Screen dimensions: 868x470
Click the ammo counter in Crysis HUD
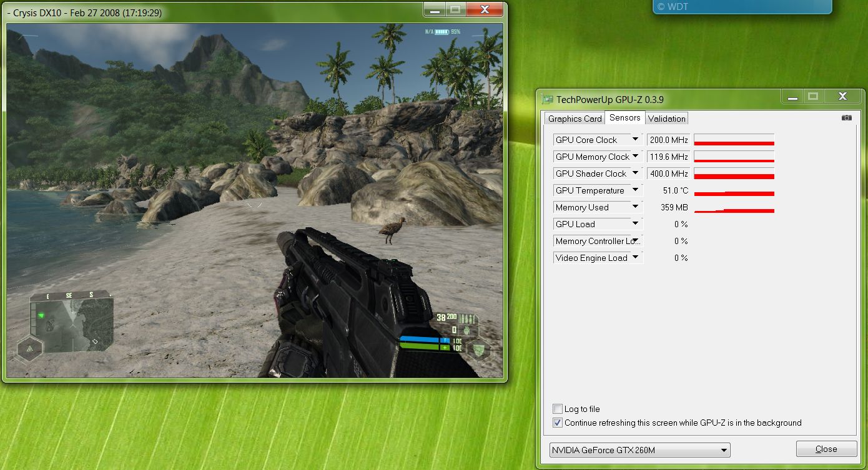(448, 316)
